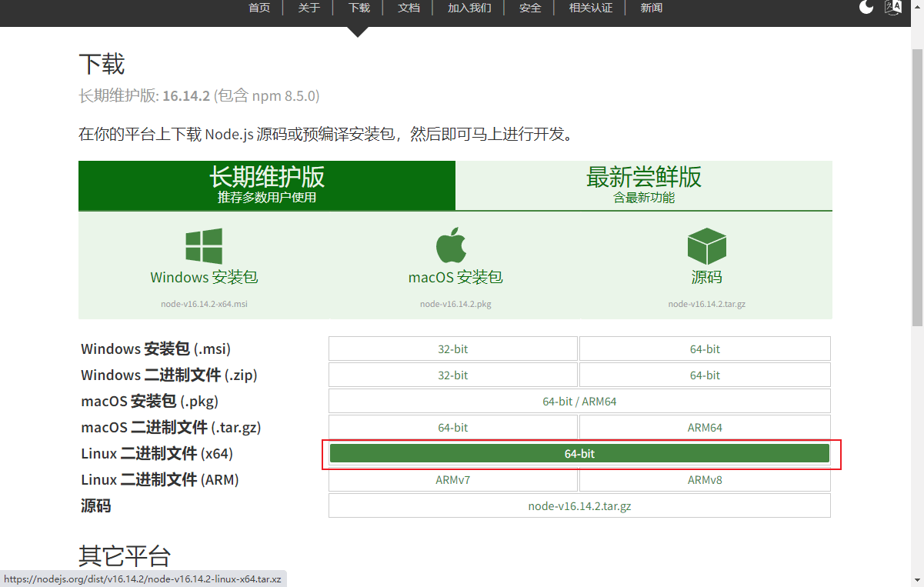
Task: Download the ARM64 macOS binary
Action: pos(705,427)
